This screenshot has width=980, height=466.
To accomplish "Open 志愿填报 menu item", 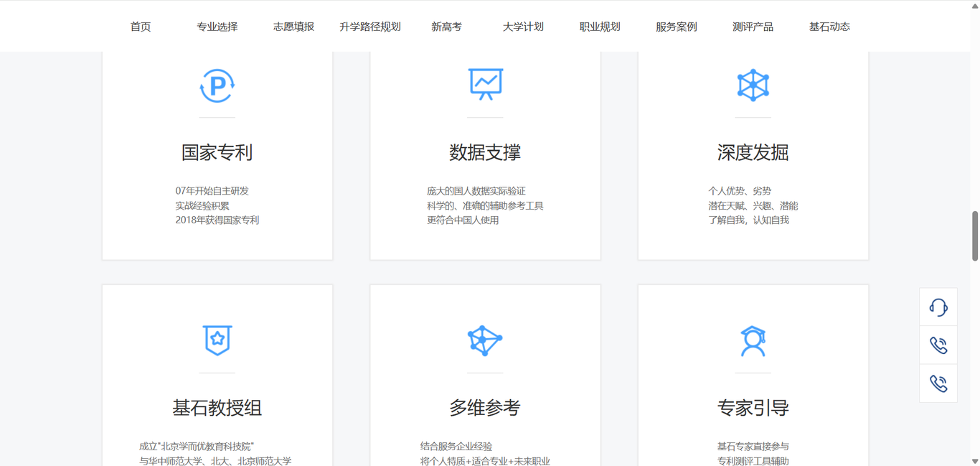I will click(x=293, y=27).
